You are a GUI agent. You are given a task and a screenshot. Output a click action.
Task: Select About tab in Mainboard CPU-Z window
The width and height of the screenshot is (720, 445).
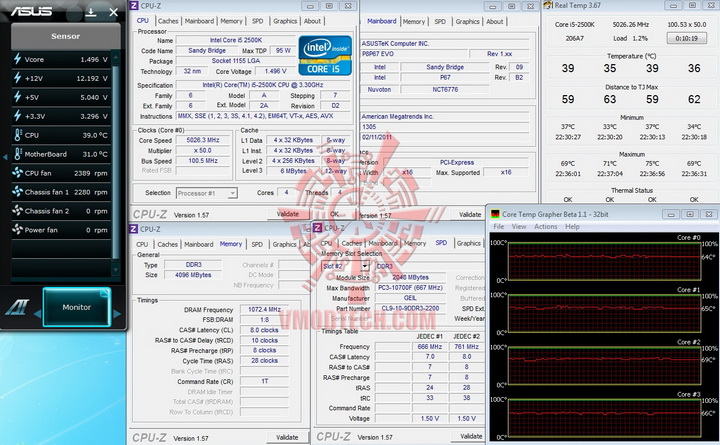[495, 22]
